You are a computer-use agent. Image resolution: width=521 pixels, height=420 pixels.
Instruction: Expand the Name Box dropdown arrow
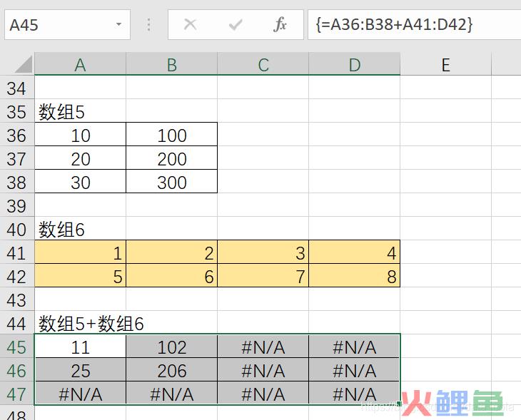[x=118, y=24]
